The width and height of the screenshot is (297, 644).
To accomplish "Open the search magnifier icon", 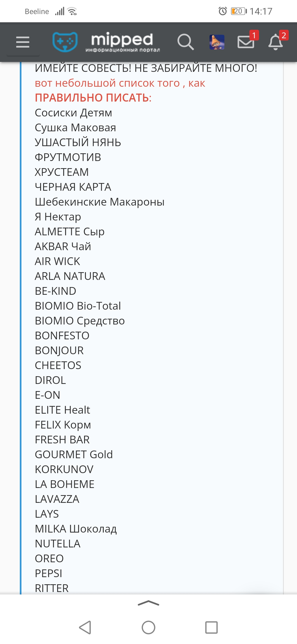I will coord(186,42).
